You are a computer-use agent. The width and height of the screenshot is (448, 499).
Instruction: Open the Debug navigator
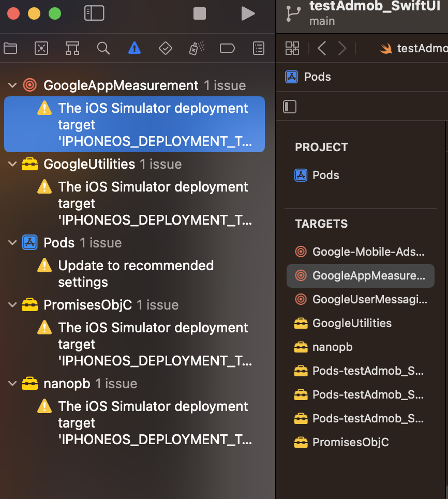coord(196,48)
